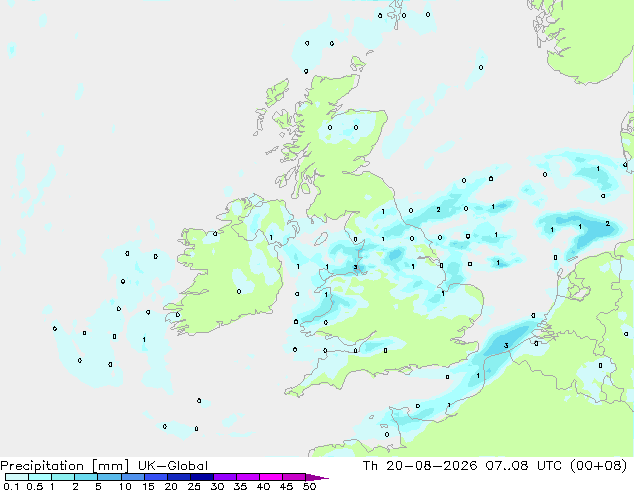The image size is (634, 490).
Task: Click the 35–40 mm violet legend swatch
Action: 248,477
